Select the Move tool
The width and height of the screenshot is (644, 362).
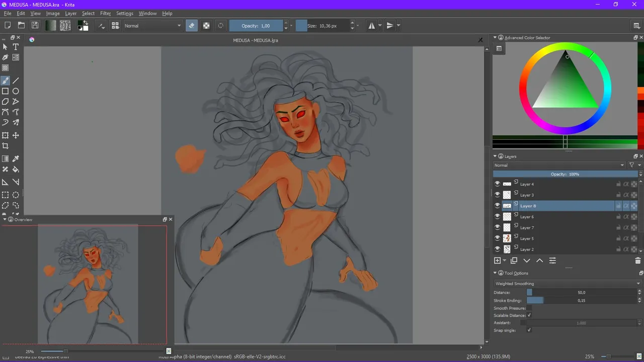point(16,135)
